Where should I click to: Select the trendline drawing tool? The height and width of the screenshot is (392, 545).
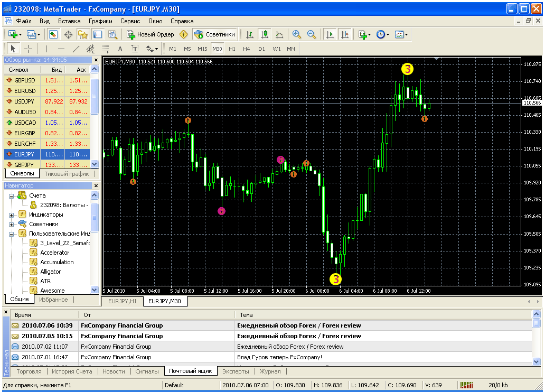76,49
